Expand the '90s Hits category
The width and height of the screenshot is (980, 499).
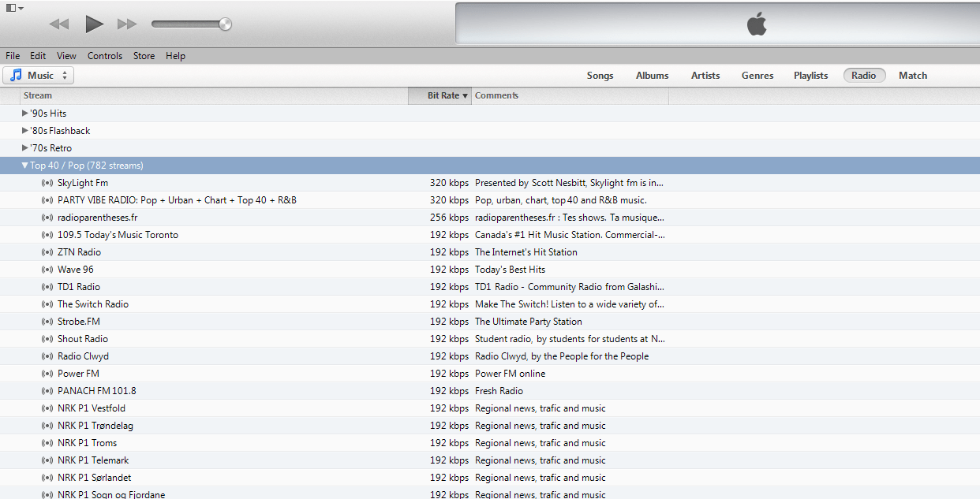coord(25,114)
